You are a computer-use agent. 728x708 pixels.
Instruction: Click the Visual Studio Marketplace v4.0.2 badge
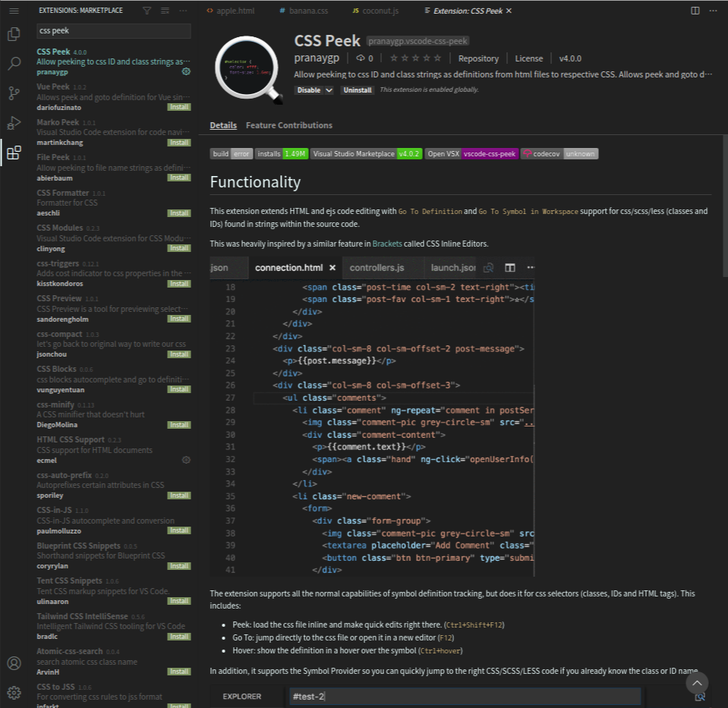[x=367, y=154]
